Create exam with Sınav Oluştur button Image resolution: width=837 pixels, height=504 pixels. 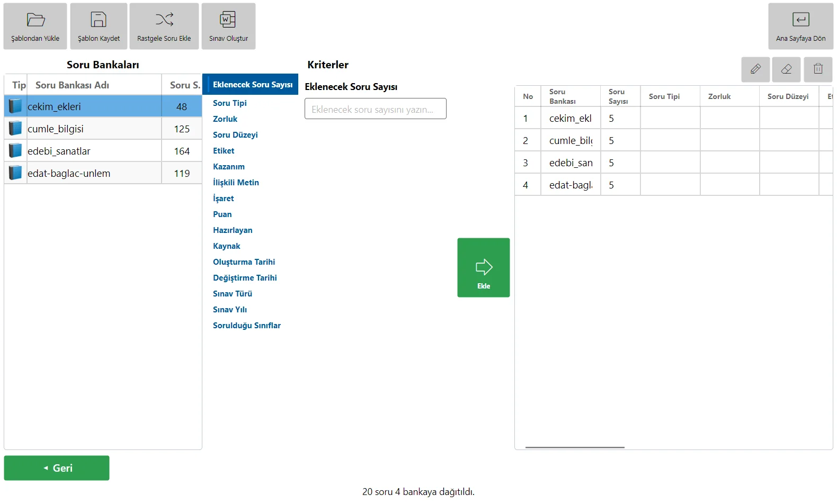click(228, 26)
